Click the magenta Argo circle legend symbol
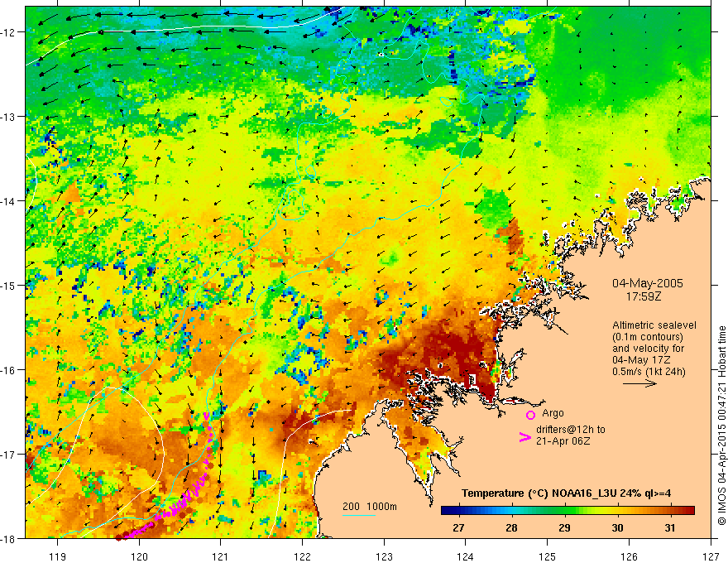 [530, 415]
